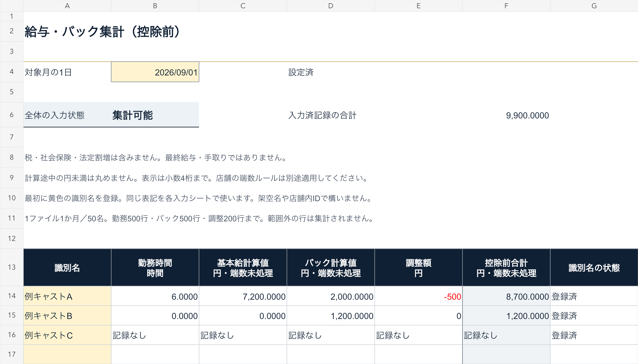This screenshot has height=364, width=638.
Task: Select column D header
Action: [331, 6]
